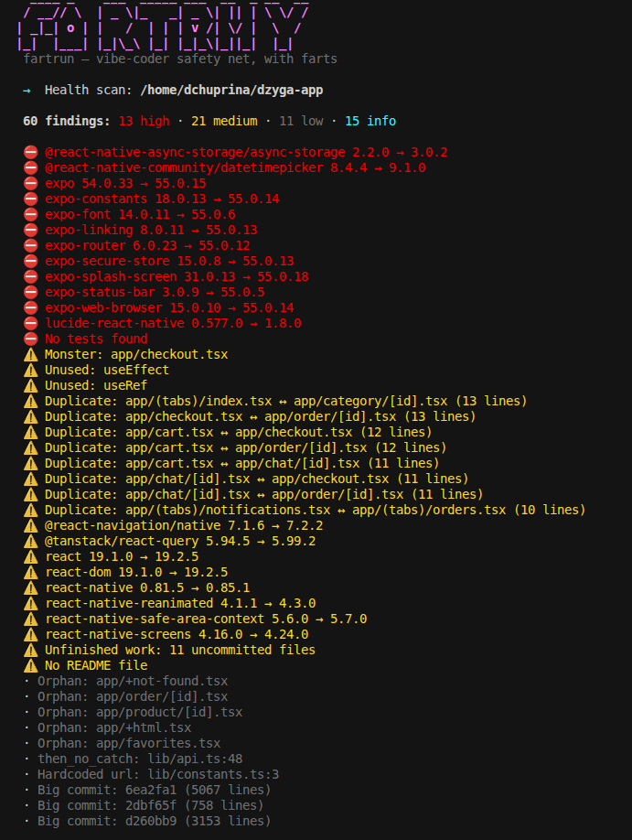Click duplicate line chat/[id].tsx ↔ checkout.tsx

pyautogui.click(x=256, y=479)
